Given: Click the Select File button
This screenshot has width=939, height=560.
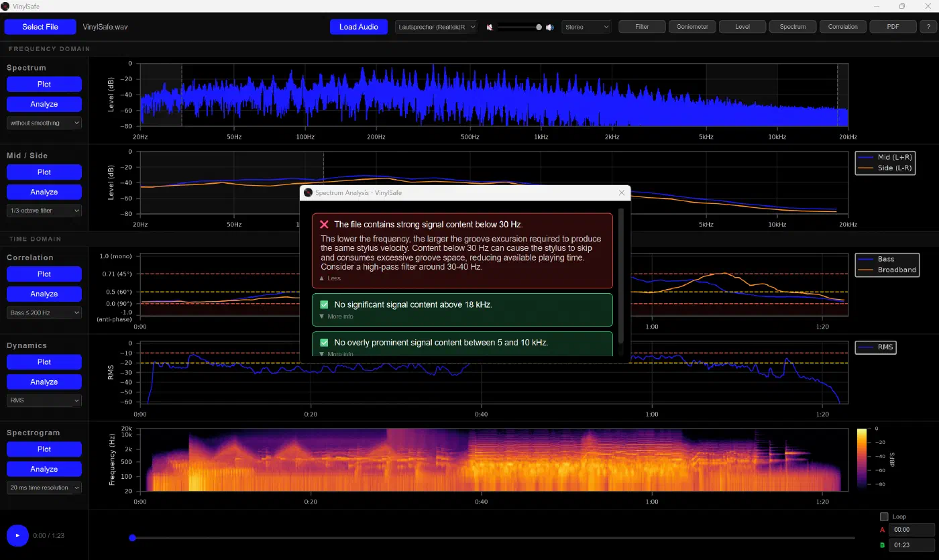Looking at the screenshot, I should point(40,27).
